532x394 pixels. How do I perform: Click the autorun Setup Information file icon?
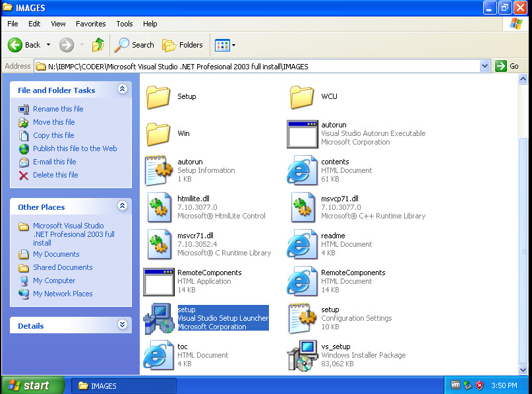[159, 170]
